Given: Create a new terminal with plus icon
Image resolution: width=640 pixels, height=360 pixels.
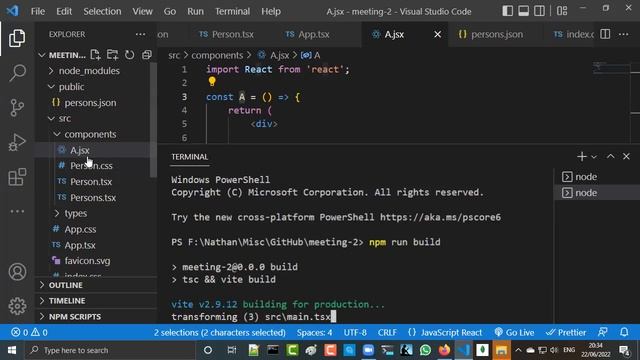Looking at the screenshot, I should pyautogui.click(x=582, y=156).
